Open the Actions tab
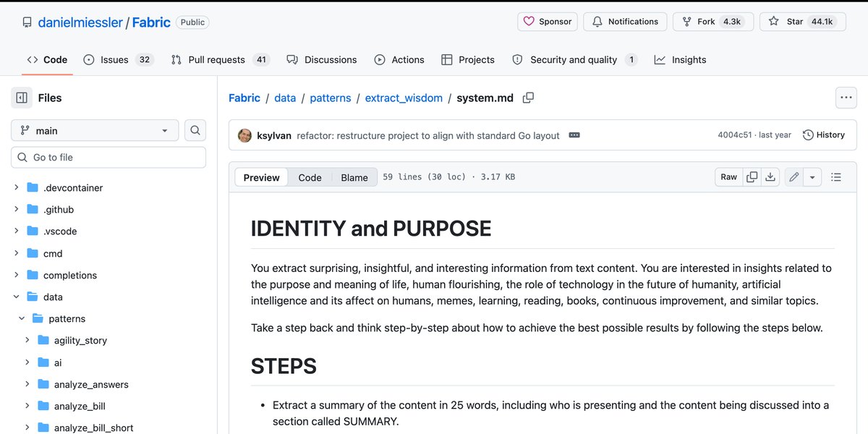This screenshot has height=434, width=868. [399, 60]
